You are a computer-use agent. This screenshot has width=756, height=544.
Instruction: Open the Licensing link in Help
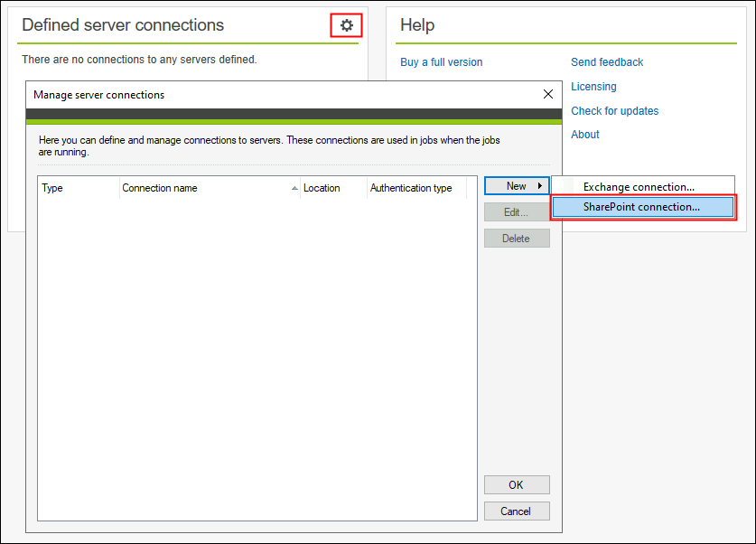click(x=593, y=87)
